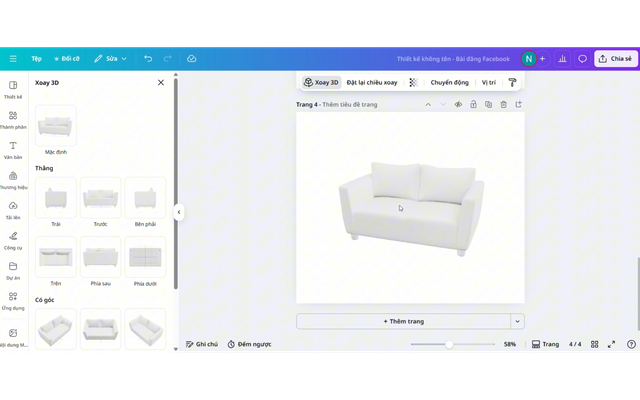Adjust the zoom slider handle
The height and width of the screenshot is (400, 640).
click(x=449, y=344)
